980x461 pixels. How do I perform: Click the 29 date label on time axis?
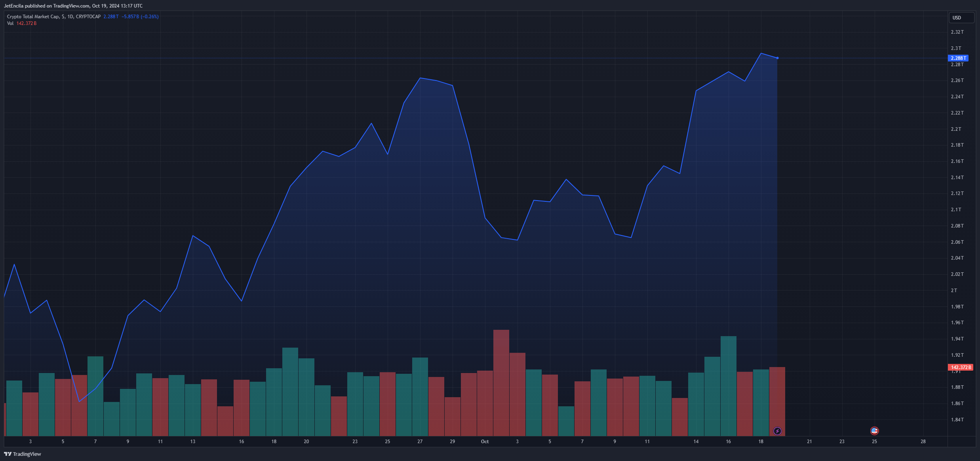pos(453,442)
